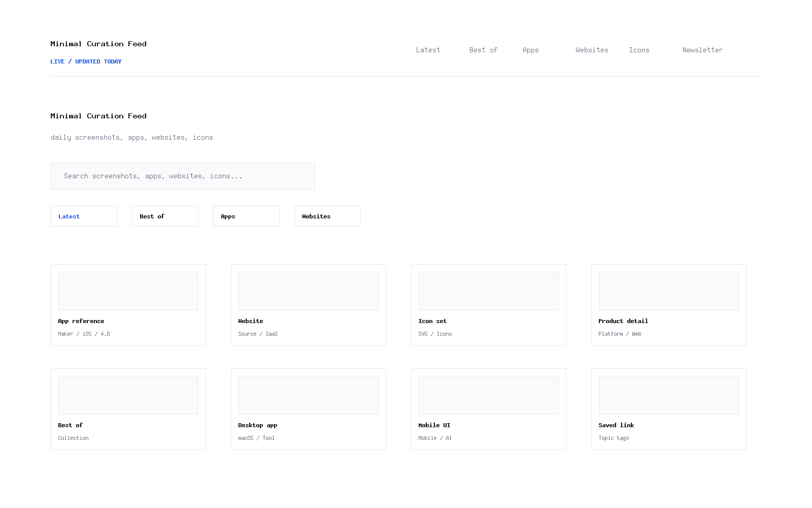Select the Latest filter tab
The image size is (812, 508).
[x=84, y=216]
